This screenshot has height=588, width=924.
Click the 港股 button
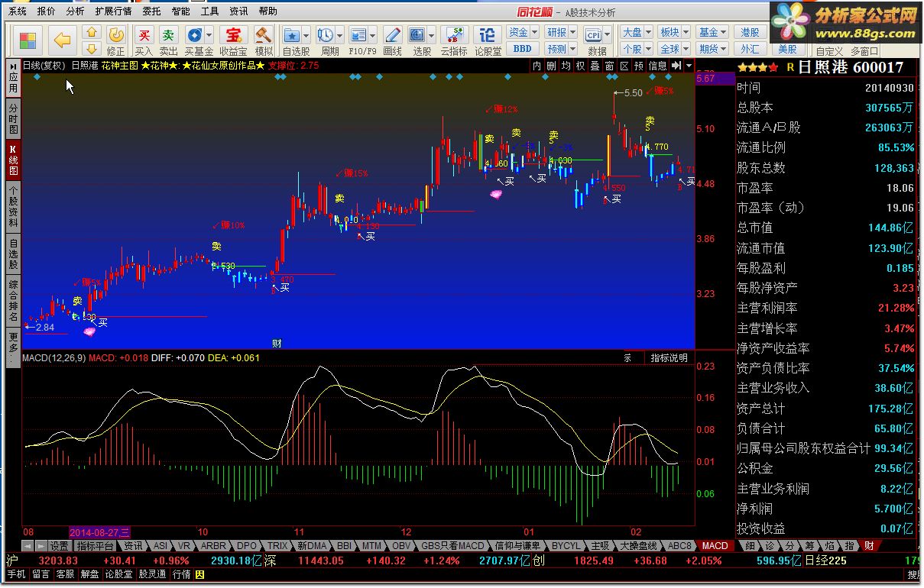[750, 32]
